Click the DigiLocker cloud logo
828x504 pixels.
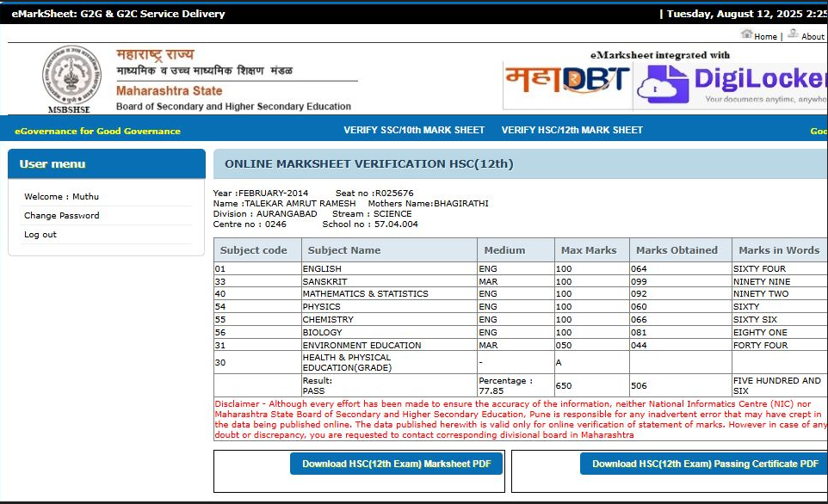pyautogui.click(x=663, y=84)
